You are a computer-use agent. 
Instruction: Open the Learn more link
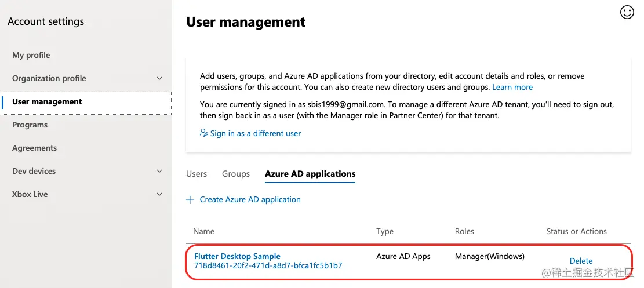tap(512, 87)
